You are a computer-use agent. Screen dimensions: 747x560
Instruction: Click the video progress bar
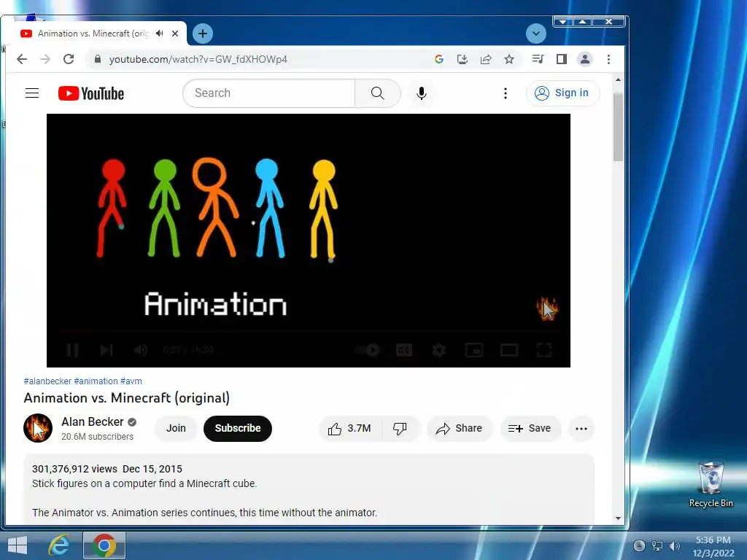(x=309, y=330)
